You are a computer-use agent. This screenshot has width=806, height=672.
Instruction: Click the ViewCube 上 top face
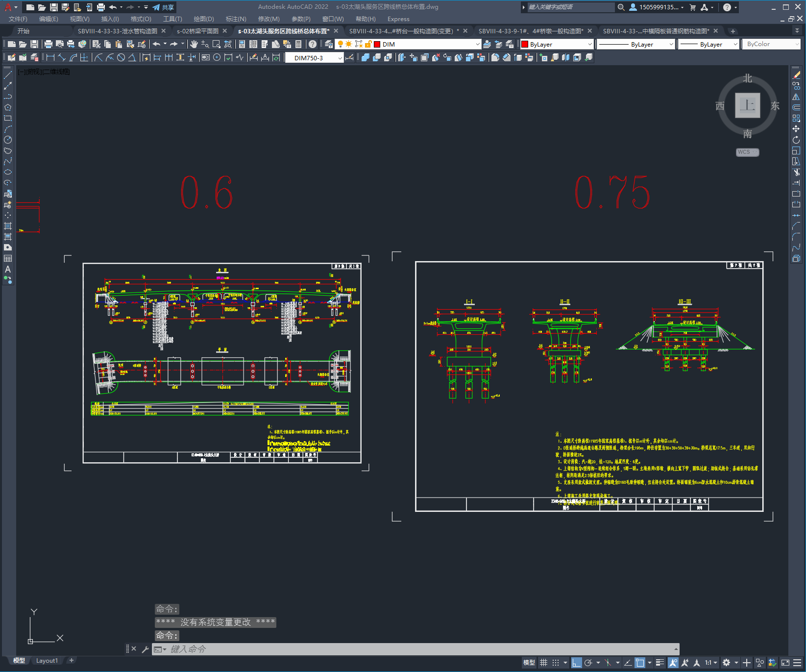click(747, 105)
